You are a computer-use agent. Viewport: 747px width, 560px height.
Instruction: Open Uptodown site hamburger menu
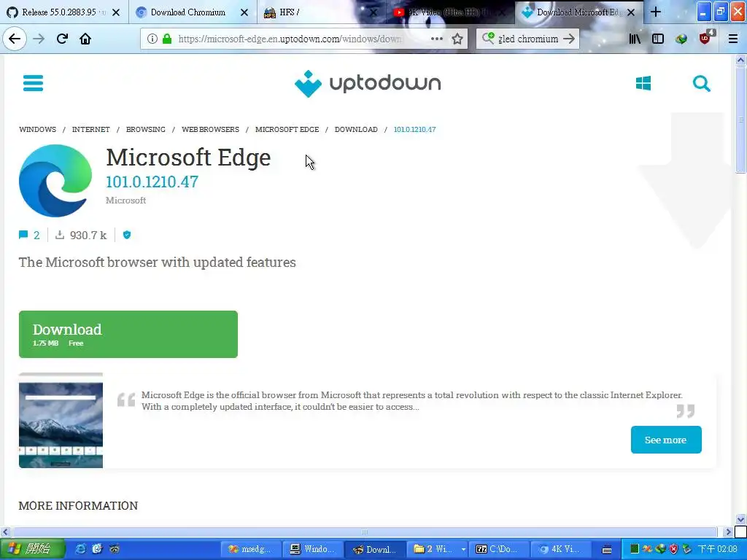coord(33,83)
